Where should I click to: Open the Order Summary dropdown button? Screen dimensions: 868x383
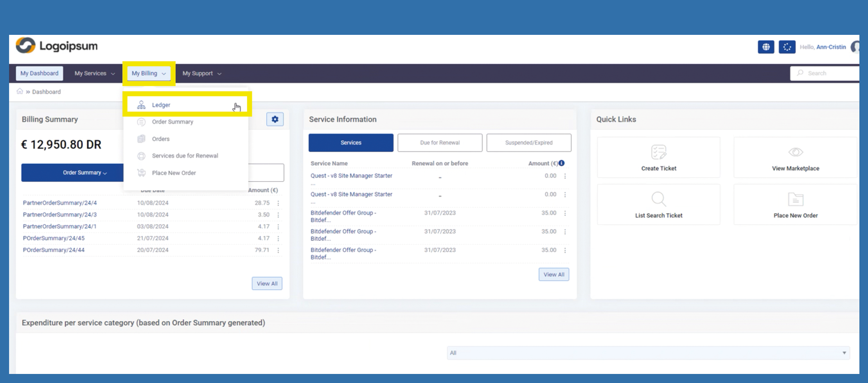pyautogui.click(x=84, y=172)
